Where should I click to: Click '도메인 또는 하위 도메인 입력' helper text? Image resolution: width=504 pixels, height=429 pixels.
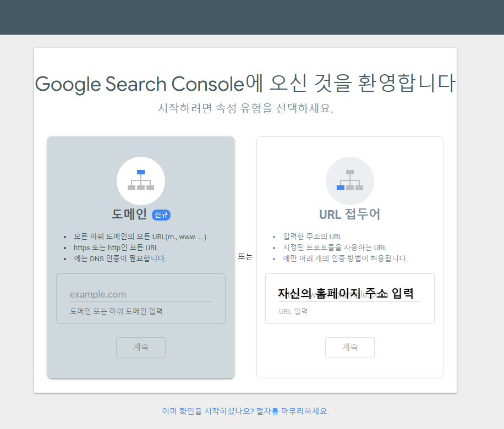click(116, 311)
